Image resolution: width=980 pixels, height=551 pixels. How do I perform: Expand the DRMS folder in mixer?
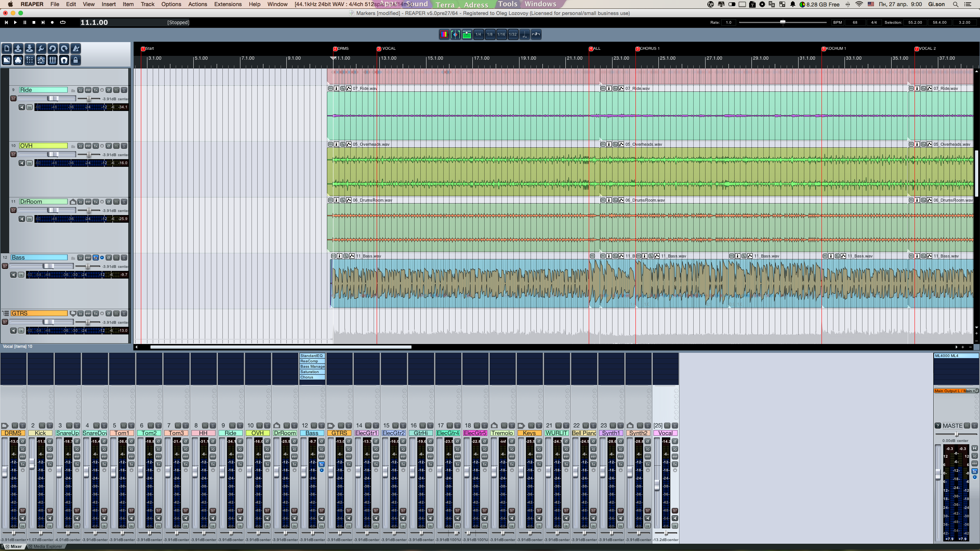pos(5,425)
